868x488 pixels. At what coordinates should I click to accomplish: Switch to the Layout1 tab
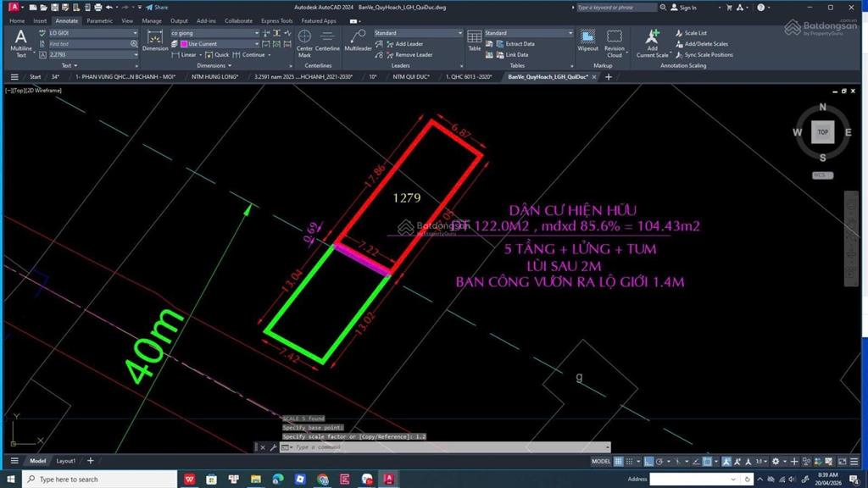pyautogui.click(x=66, y=461)
